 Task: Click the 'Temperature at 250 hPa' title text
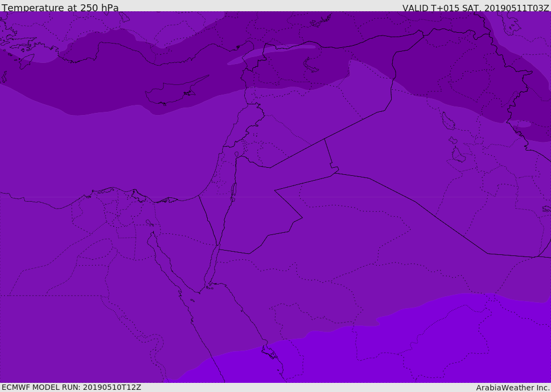click(60, 8)
